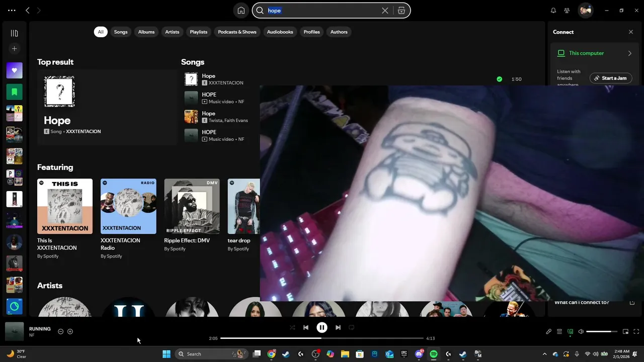Open Ripple Effect: DMV playlist card
Screen dimensions: 644x362
pyautogui.click(x=192, y=216)
